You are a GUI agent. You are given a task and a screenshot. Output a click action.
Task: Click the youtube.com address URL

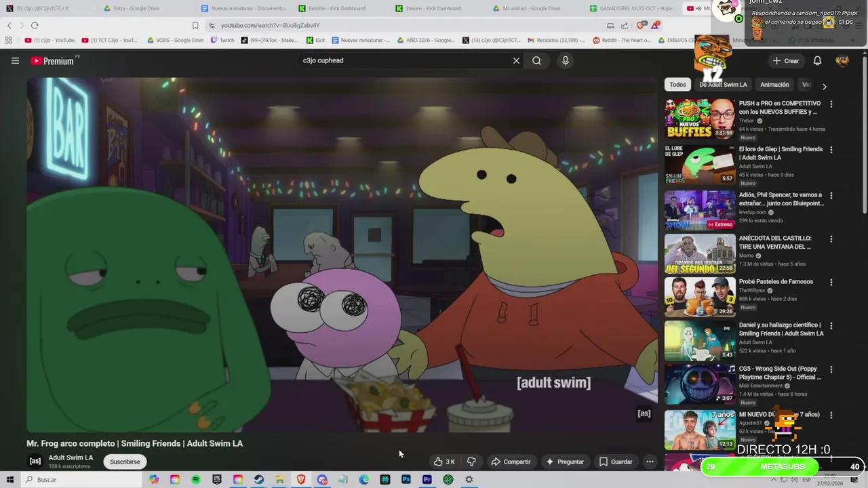(x=270, y=25)
